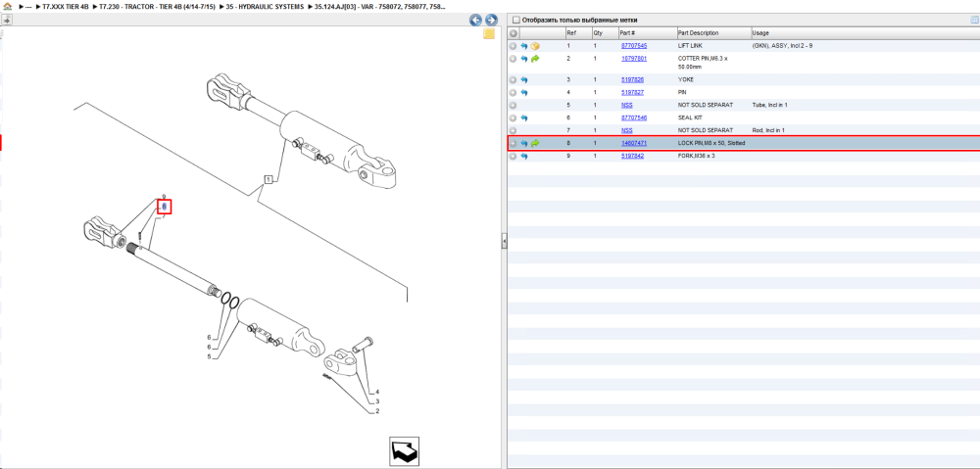Click blue return arrow on LIFT LINK row
The width and height of the screenshot is (980, 469).
(x=524, y=46)
